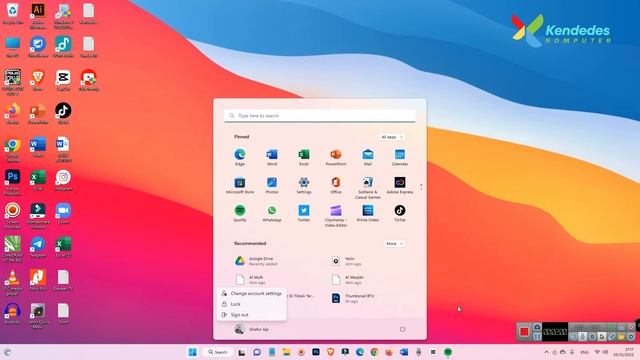Select the Telegram desktop shortcut
Image resolution: width=640 pixels, height=360 pixels.
click(x=38, y=247)
